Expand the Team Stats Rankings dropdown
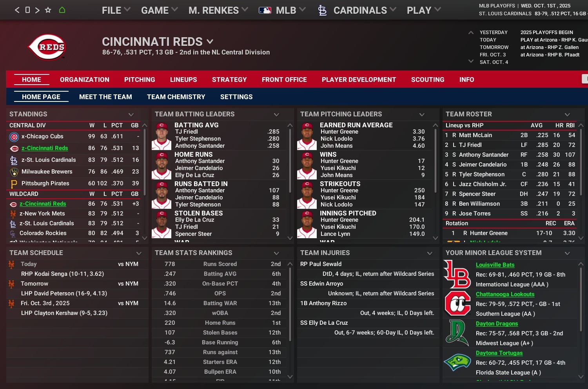The height and width of the screenshot is (389, 588). point(276,253)
